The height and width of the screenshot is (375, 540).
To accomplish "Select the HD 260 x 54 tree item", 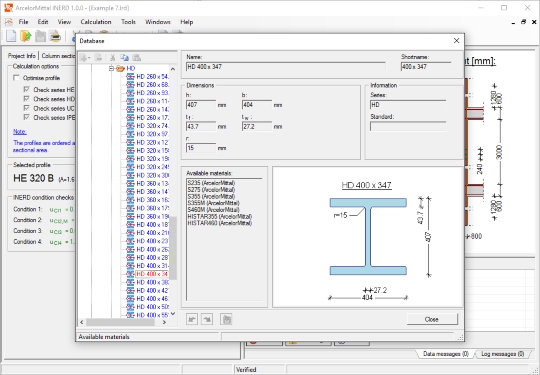I will 152,76.
